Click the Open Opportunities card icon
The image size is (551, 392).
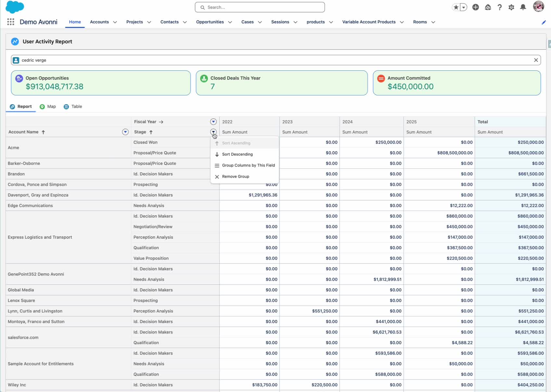point(19,78)
